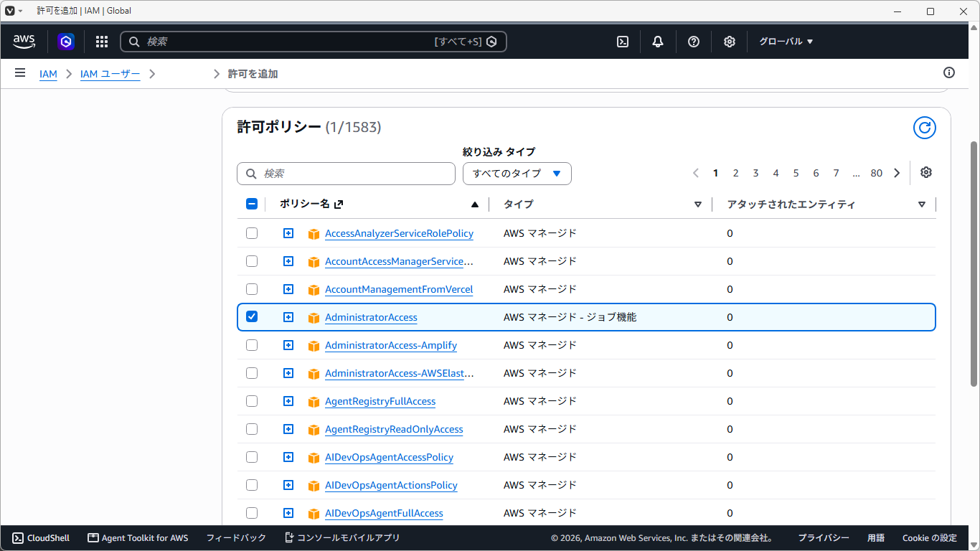Open Agent Toolkit for AWS in the footer
The width and height of the screenshot is (980, 551).
point(138,538)
